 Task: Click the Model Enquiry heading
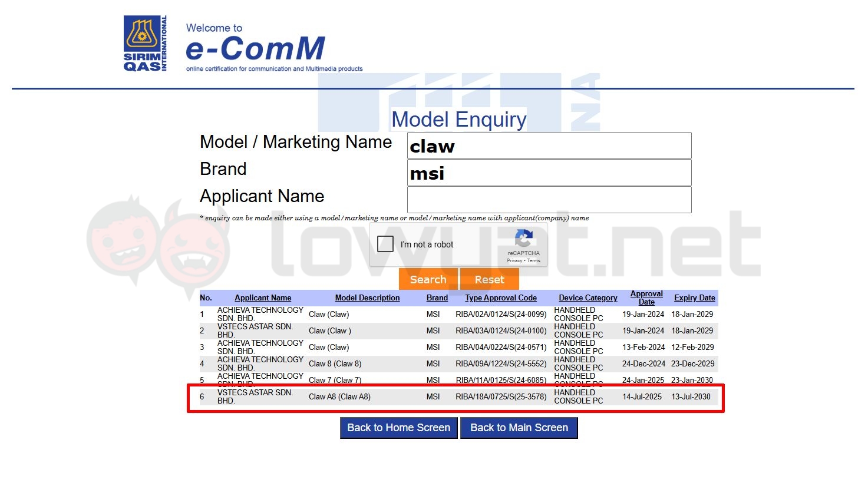click(459, 120)
